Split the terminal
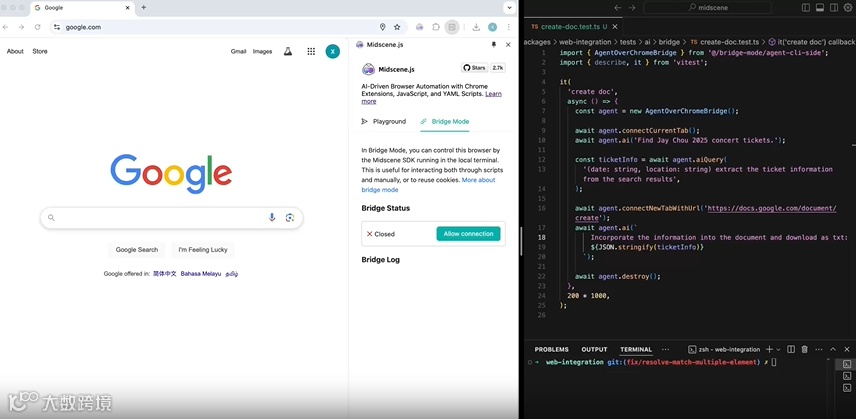856x419 pixels. pyautogui.click(x=790, y=350)
